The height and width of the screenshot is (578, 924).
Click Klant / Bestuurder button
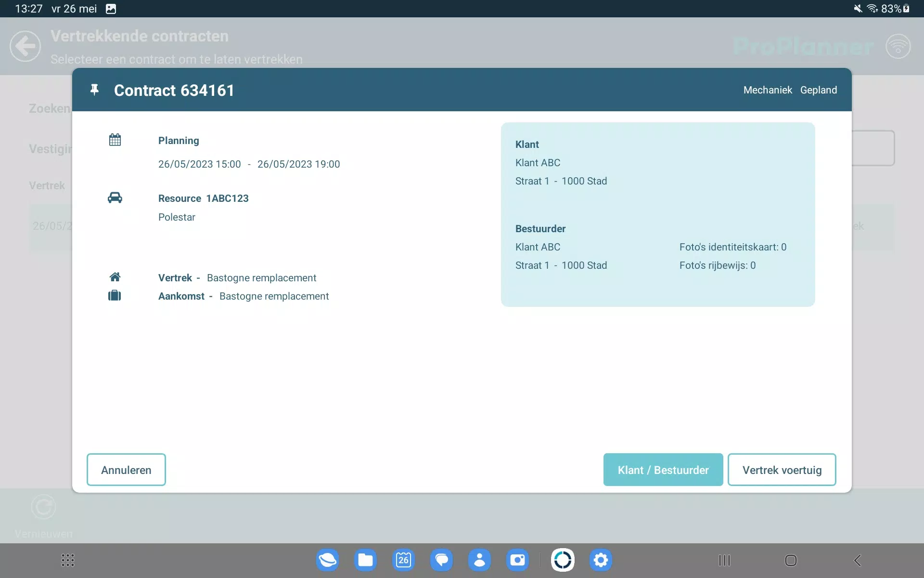[x=663, y=470]
